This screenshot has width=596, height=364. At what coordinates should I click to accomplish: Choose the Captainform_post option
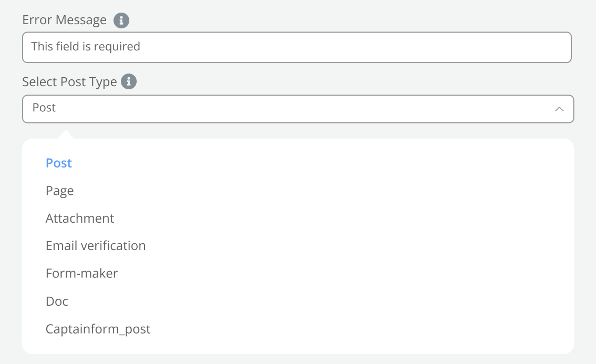click(98, 329)
